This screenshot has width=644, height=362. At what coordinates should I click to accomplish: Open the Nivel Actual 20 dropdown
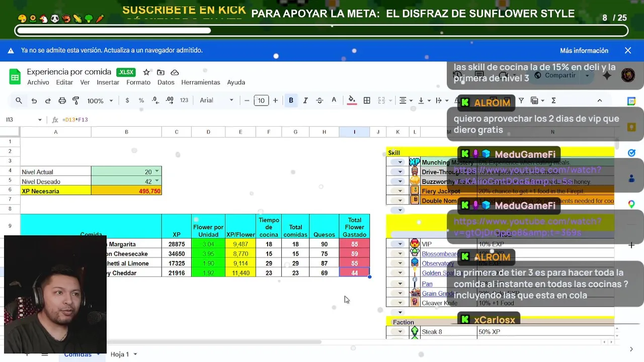(x=157, y=171)
